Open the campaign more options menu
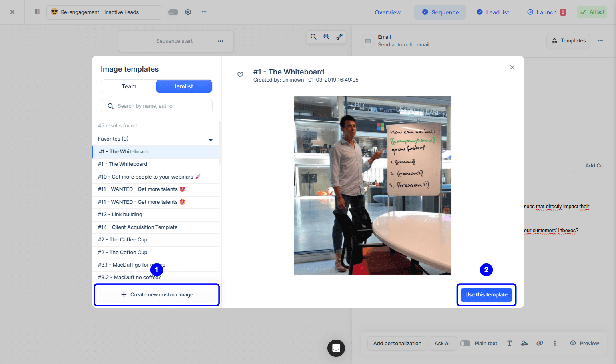The image size is (616, 364). 204,12
